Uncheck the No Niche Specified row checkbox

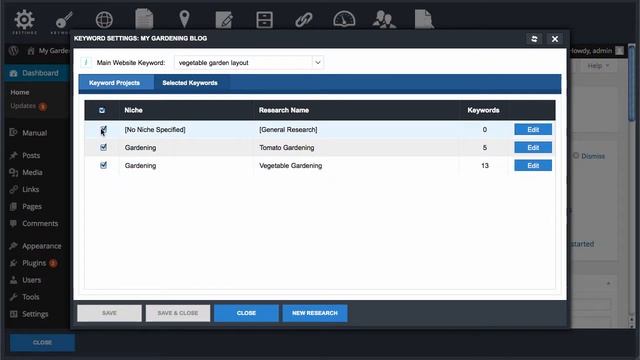pyautogui.click(x=103, y=129)
